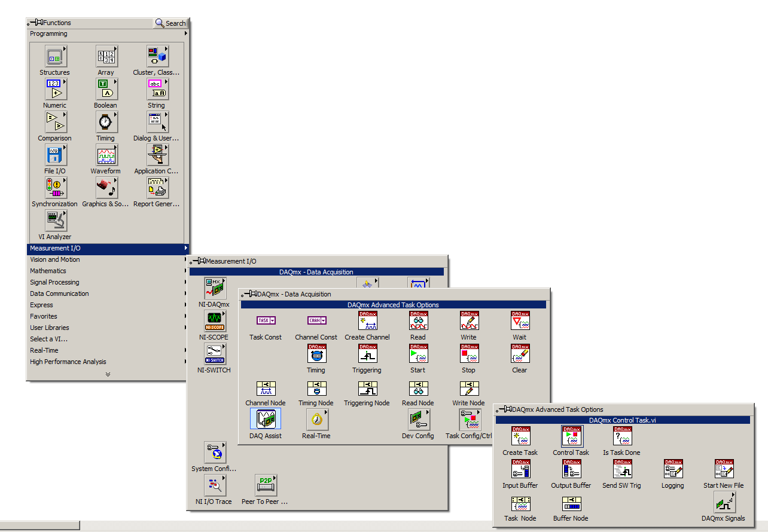Show more categories with double chevron
Image resolution: width=768 pixels, height=532 pixels.
tap(108, 374)
